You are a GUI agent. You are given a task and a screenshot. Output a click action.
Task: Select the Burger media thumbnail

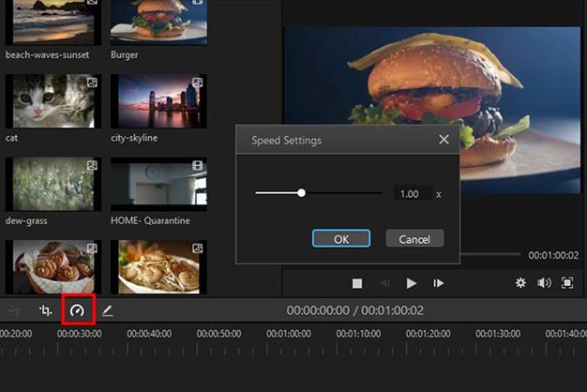click(158, 23)
